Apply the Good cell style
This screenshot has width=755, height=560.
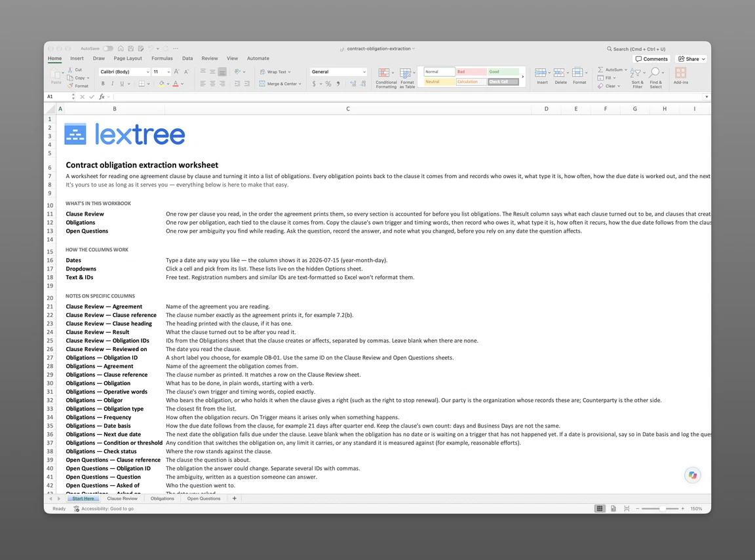pos(503,71)
